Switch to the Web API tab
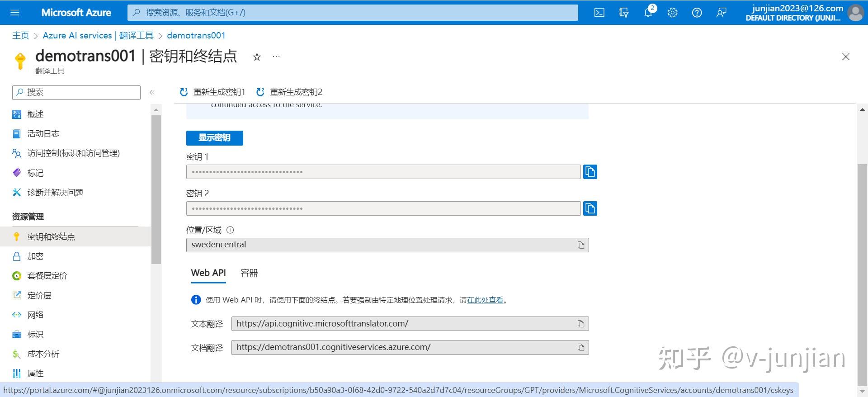The image size is (868, 397). [x=208, y=273]
